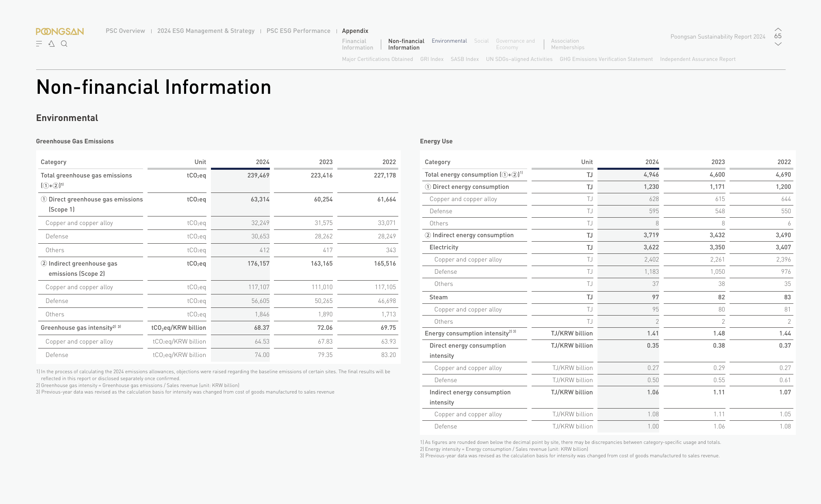Go to next page with down chevron
The width and height of the screenshot is (821, 504).
coord(778,44)
